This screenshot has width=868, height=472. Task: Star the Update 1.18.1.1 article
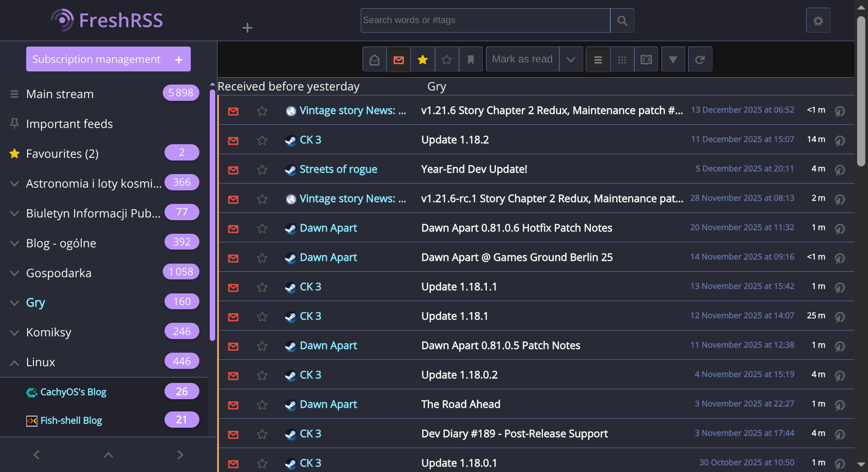262,288
